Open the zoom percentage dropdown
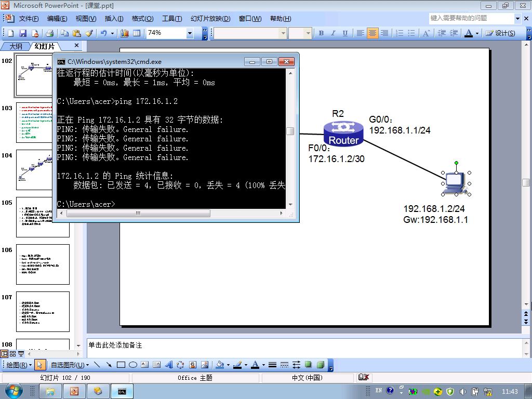Image resolution: width=532 pixels, height=399 pixels. click(x=190, y=33)
